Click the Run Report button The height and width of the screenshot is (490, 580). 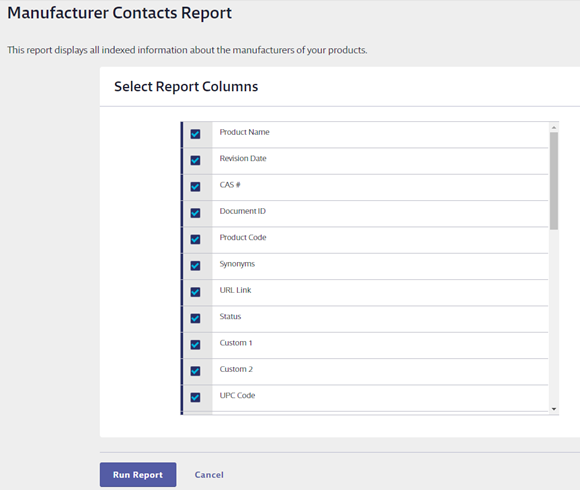point(138,474)
